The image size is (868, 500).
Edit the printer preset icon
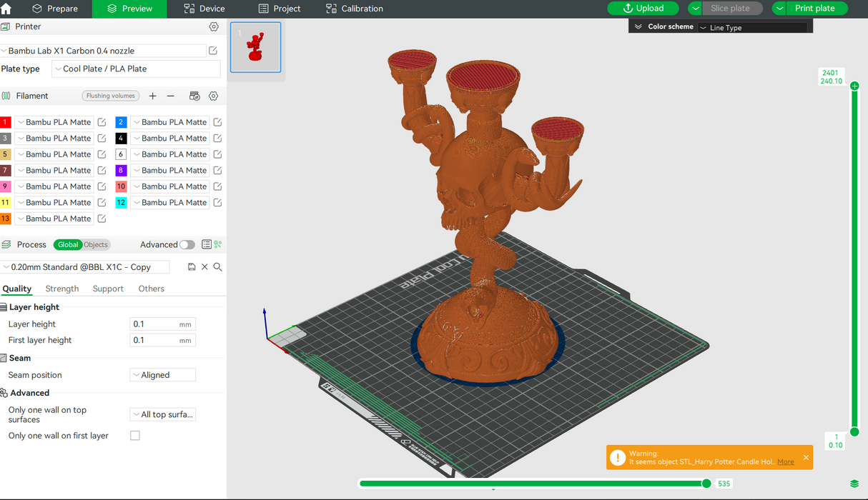213,51
